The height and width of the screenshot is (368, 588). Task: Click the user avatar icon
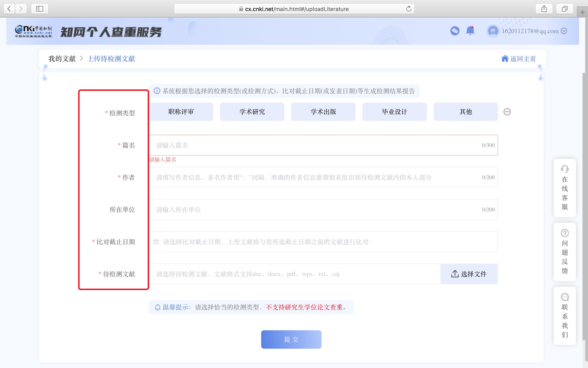493,31
